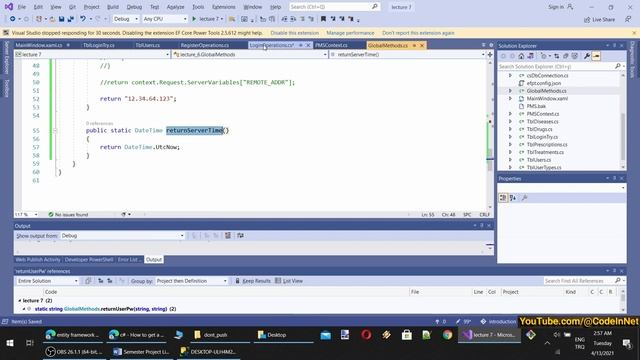The width and height of the screenshot is (640, 360).
Task: Toggle Categorized view in Properties panel
Action: pyautogui.click(x=503, y=198)
